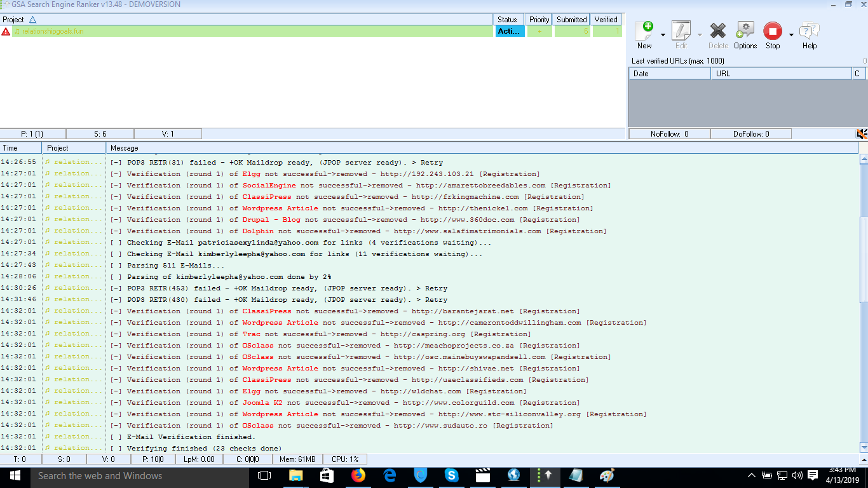
Task: Open the Windows Start menu
Action: 15,475
